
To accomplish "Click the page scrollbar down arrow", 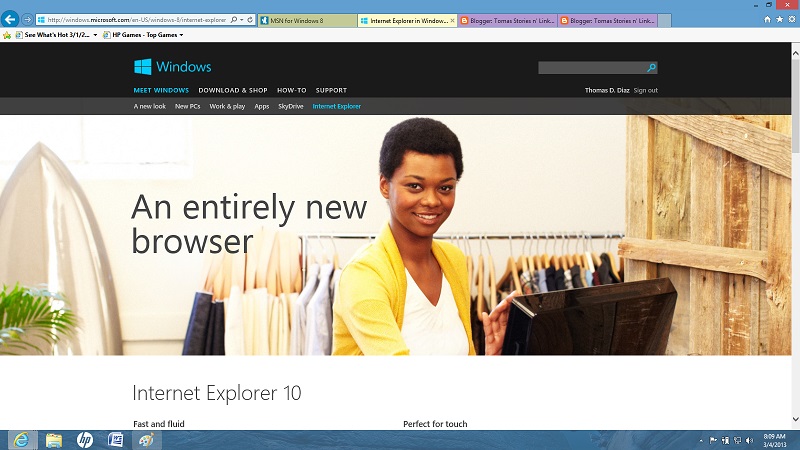I will (x=795, y=419).
